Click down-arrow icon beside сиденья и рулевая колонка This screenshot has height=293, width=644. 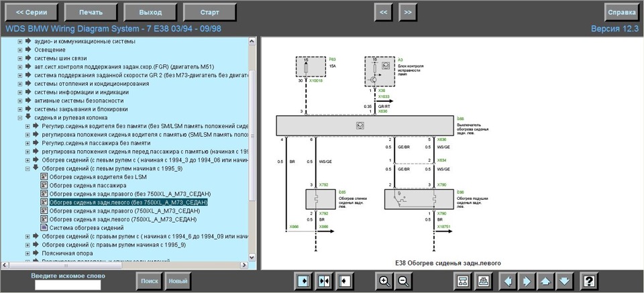pyautogui.click(x=28, y=117)
